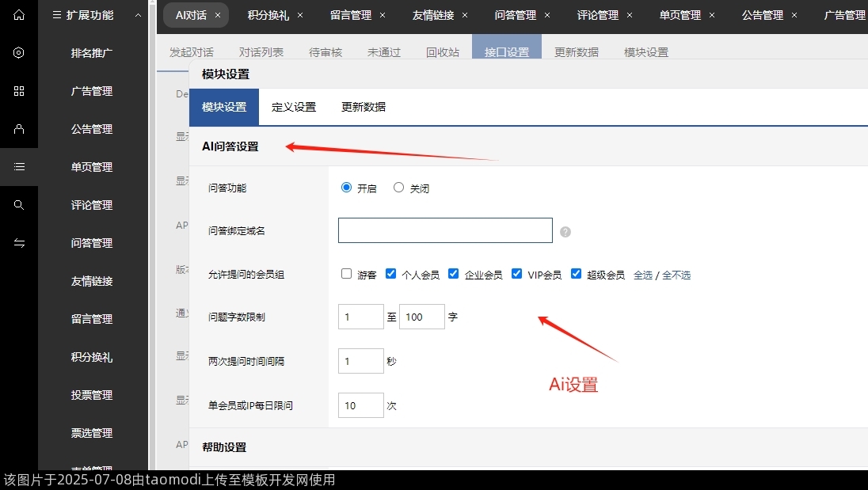The width and height of the screenshot is (868, 490).
Task: Click the home icon in the left sidebar
Action: [x=19, y=15]
